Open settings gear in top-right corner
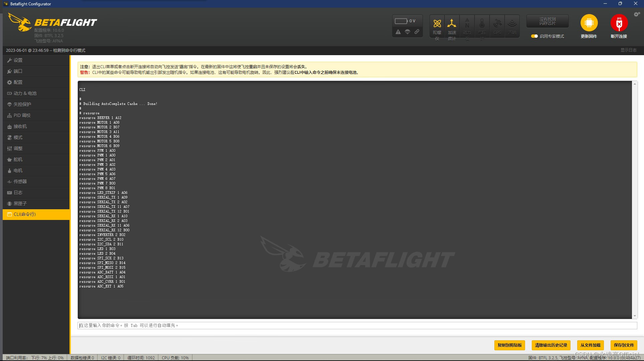Image resolution: width=644 pixels, height=361 pixels. [637, 14]
